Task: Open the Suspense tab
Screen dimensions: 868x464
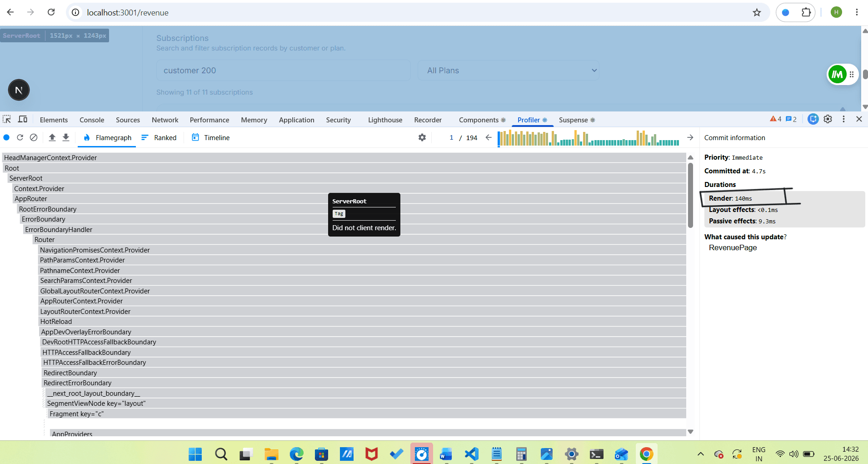Action: 577,120
